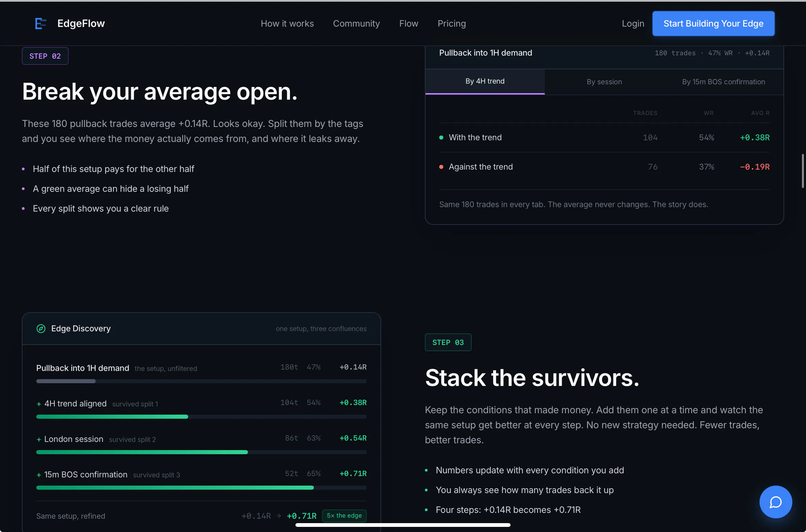Click '180 trades · 47% WR · +0.14R' summary
The height and width of the screenshot is (532, 806).
[712, 53]
